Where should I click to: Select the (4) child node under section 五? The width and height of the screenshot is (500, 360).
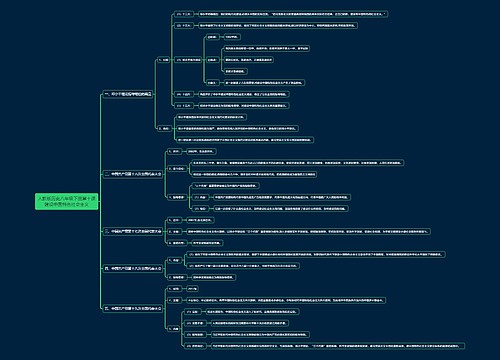coord(195,346)
